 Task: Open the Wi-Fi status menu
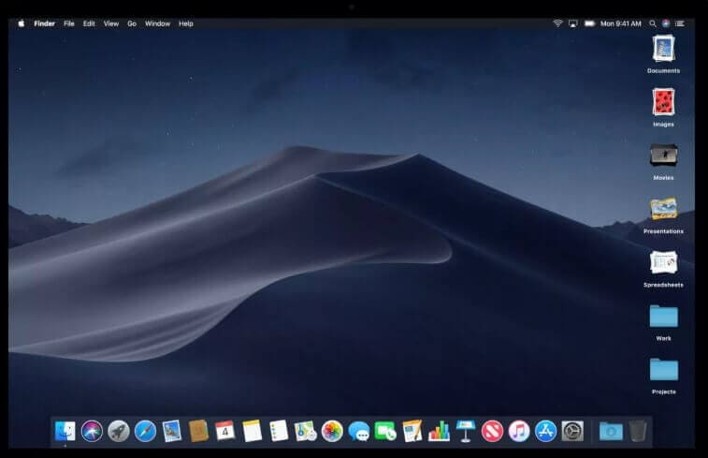[558, 23]
